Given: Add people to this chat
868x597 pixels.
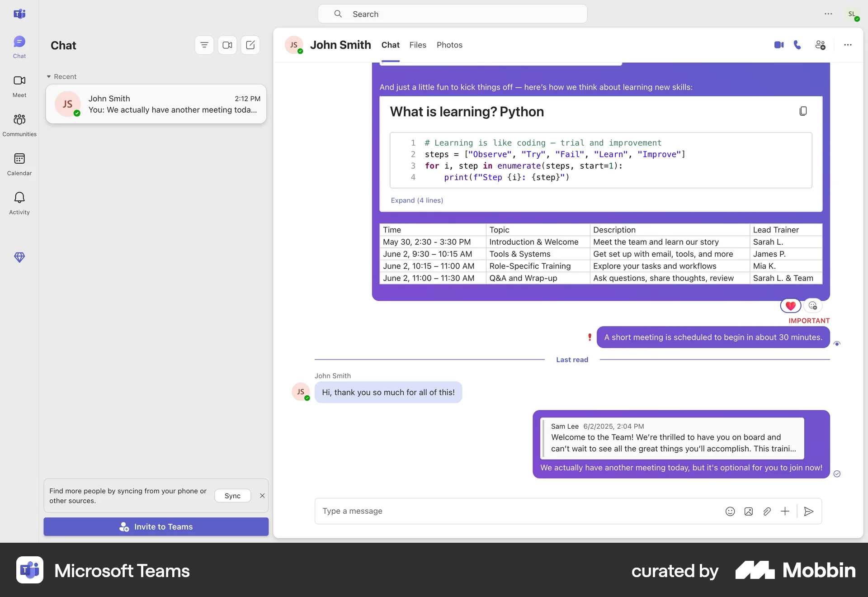Looking at the screenshot, I should pos(821,45).
